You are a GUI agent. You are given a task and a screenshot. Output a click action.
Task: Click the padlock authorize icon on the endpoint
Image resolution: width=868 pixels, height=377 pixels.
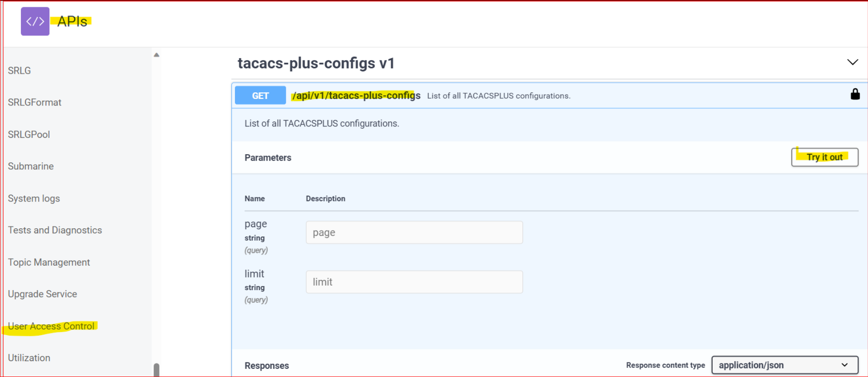pyautogui.click(x=855, y=95)
